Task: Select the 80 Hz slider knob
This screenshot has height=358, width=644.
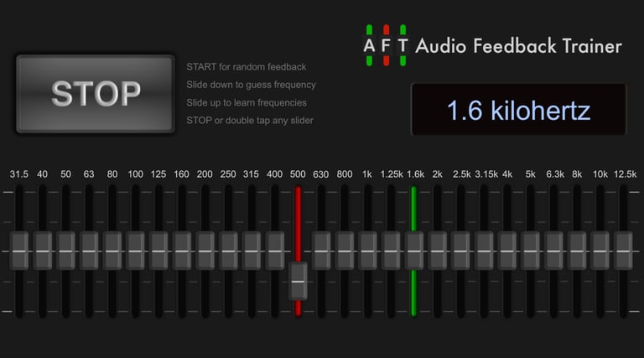Action: pos(112,251)
